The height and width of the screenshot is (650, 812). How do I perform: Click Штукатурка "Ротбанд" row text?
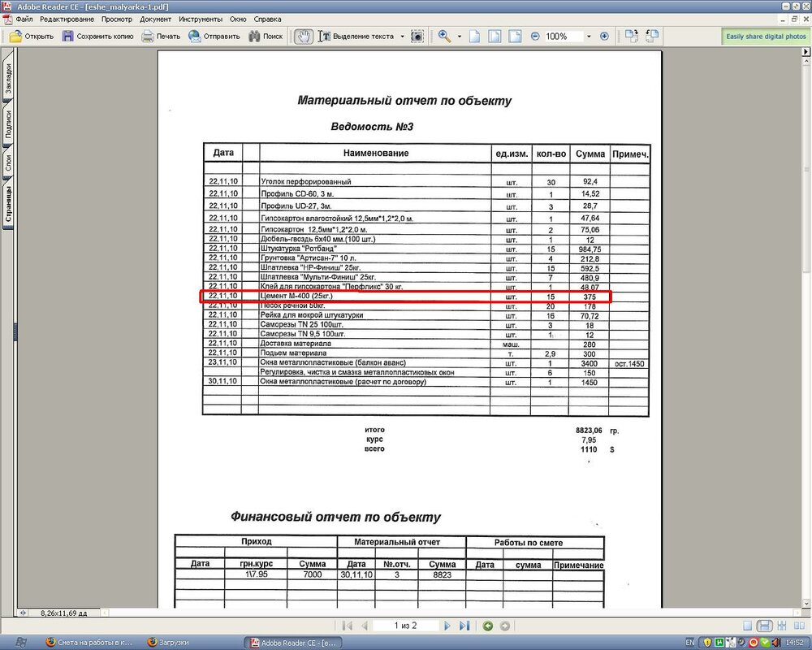click(x=299, y=249)
